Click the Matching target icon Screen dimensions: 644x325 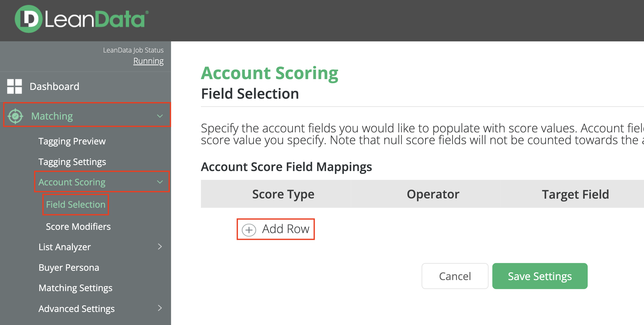pyautogui.click(x=15, y=116)
